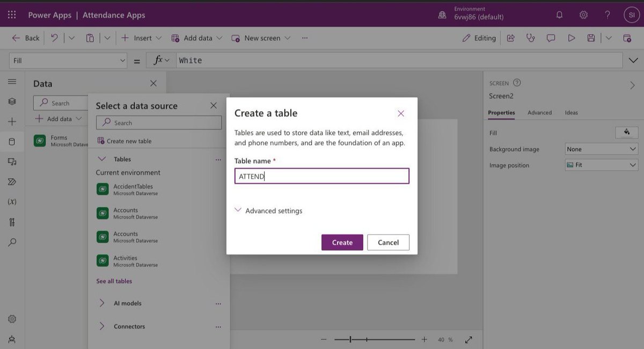Open the Power Automate panel
Viewport: 644px width, 349px height.
12,181
